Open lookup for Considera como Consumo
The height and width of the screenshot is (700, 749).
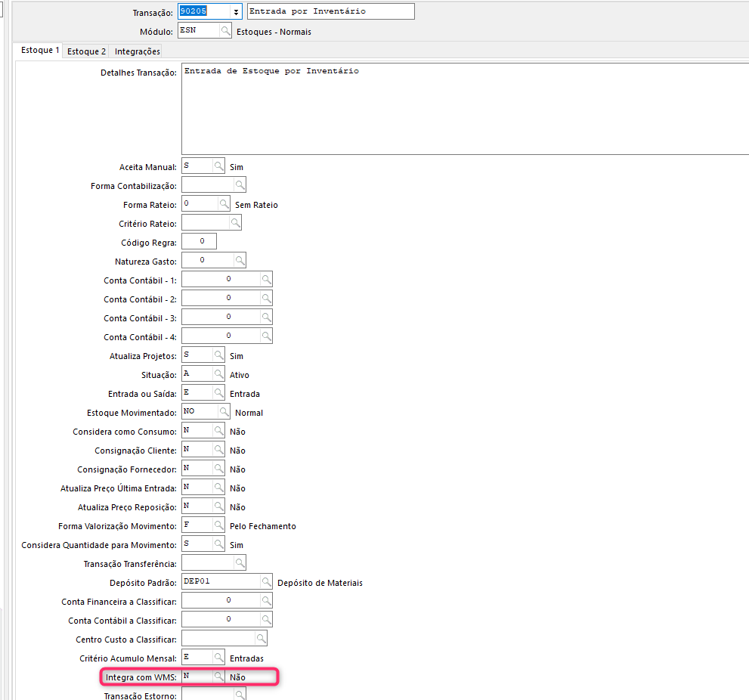tap(218, 430)
